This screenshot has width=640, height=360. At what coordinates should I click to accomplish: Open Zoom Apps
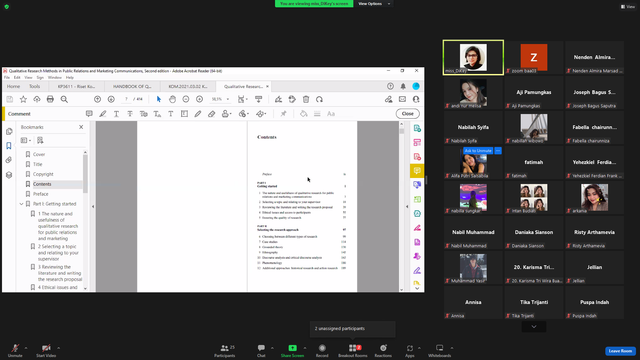coord(409,350)
